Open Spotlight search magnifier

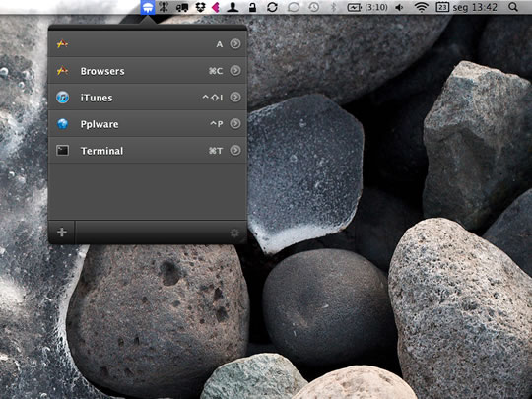tap(513, 7)
